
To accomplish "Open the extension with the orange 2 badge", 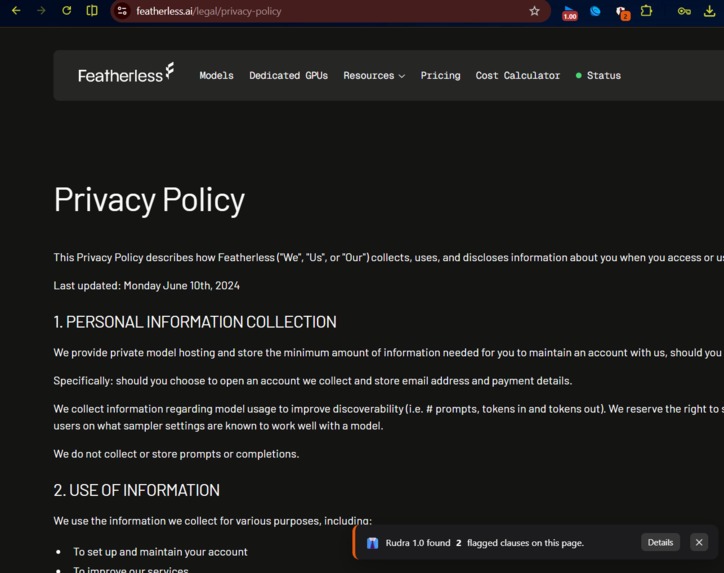I will 623,12.
